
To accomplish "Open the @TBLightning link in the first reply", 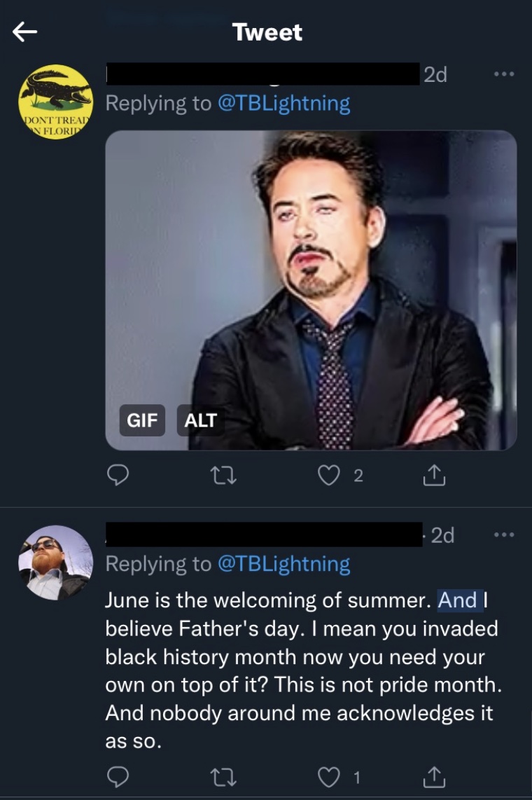I will pos(283,104).
